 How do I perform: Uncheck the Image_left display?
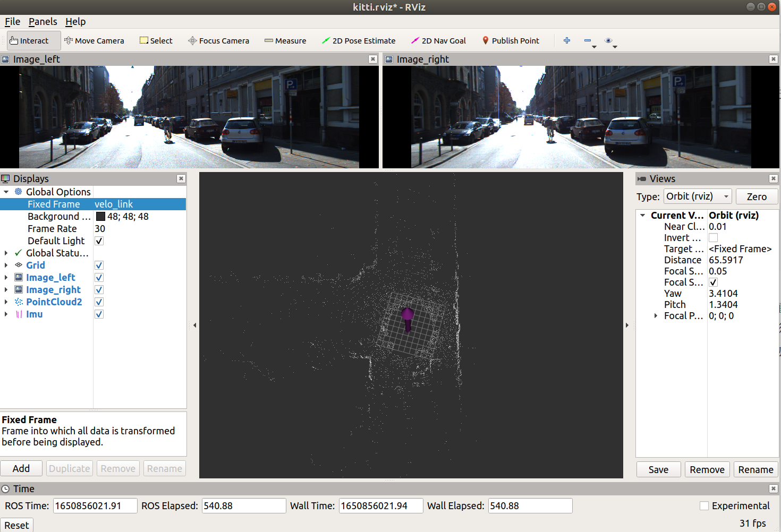(x=99, y=278)
